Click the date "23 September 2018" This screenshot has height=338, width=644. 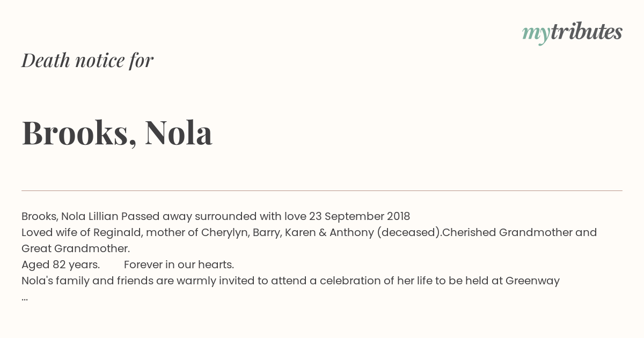click(360, 216)
